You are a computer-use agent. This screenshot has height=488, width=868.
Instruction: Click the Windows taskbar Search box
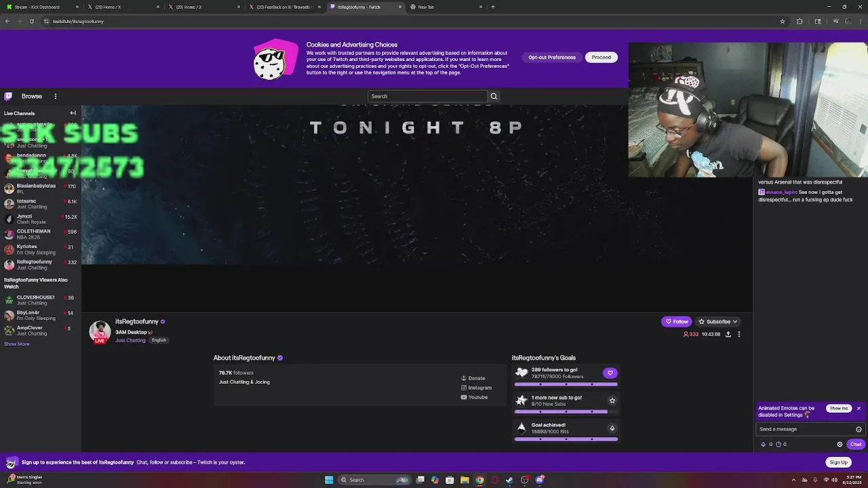[374, 480]
